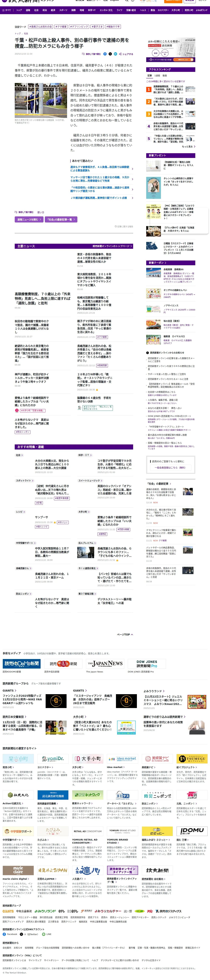Switch to 1週間 ranking tab
Viewport: 210px width, 980px height.
157,76
